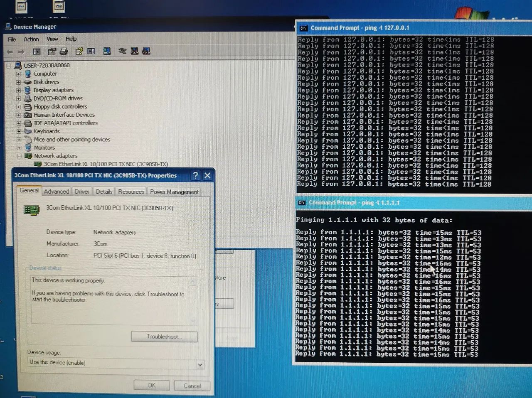This screenshot has height=398, width=532.
Task: Expand the Floppy disk controllers node
Action: (18, 107)
